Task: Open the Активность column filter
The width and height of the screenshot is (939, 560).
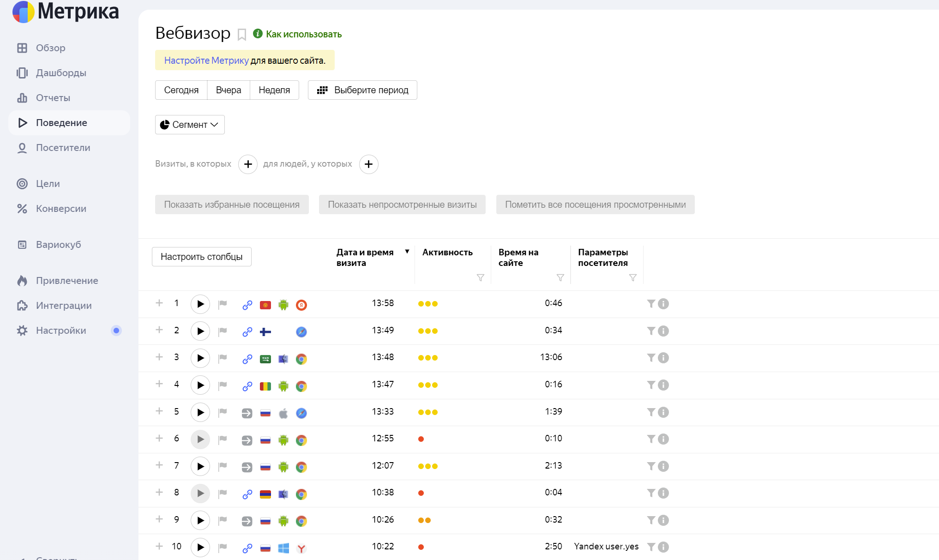Action: tap(480, 277)
